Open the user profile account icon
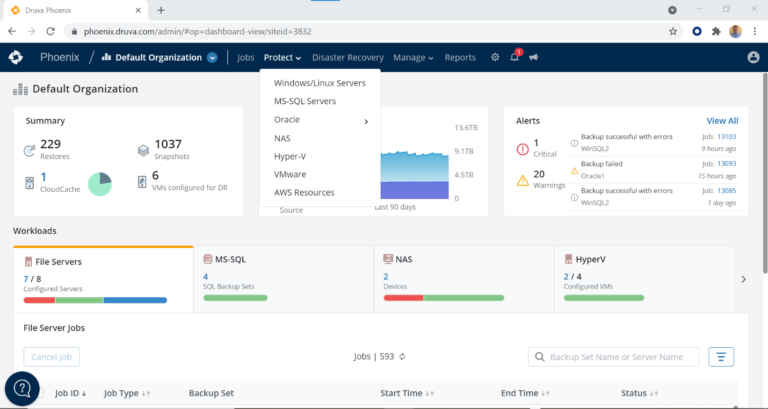 (x=753, y=58)
